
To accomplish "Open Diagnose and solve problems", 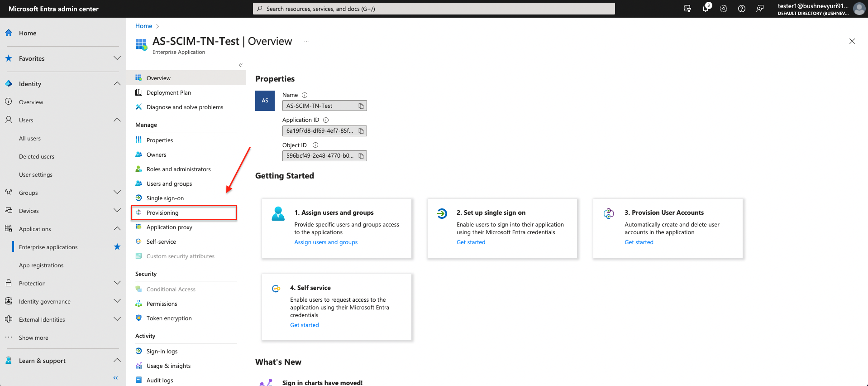I will pyautogui.click(x=186, y=107).
